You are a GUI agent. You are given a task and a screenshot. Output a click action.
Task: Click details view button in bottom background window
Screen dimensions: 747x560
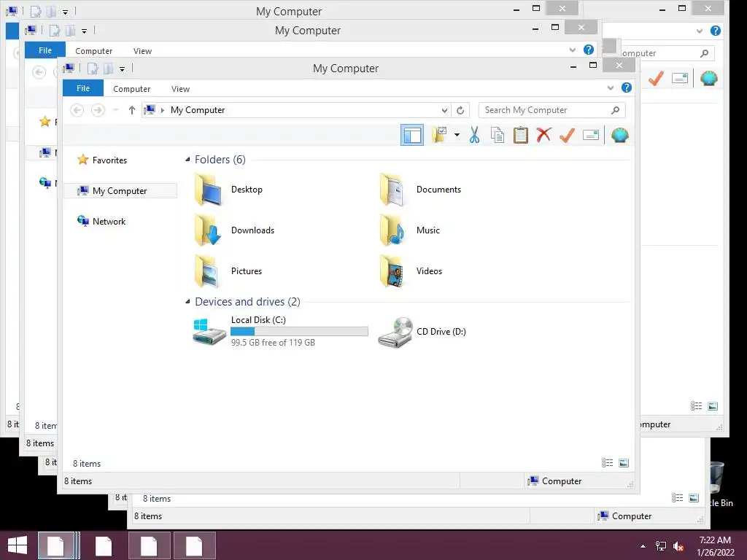(678, 498)
